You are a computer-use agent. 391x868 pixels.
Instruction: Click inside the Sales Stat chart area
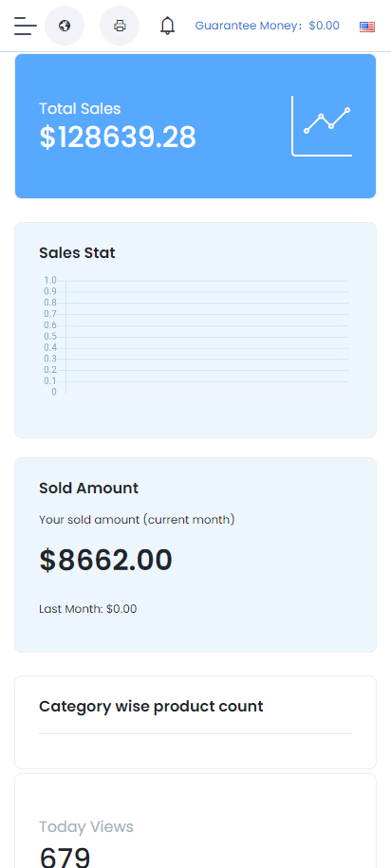pyautogui.click(x=208, y=337)
